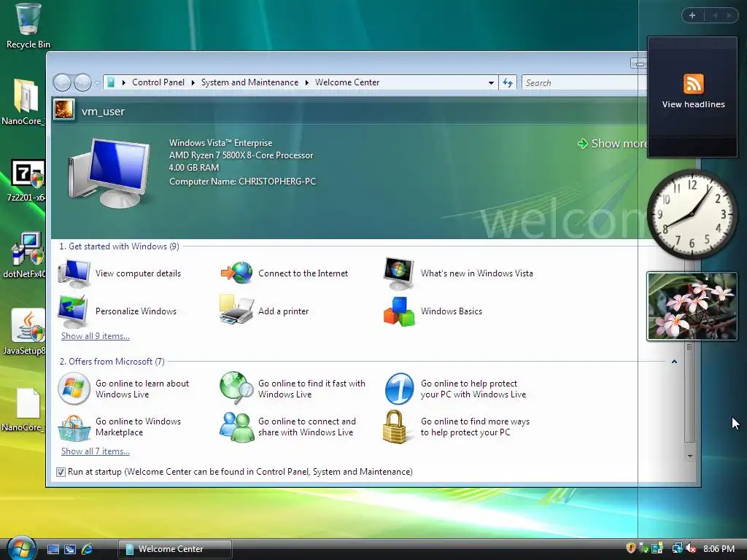This screenshot has height=560, width=747.
Task: Select the dotNetFx40 installer desktop icon
Action: tap(28, 249)
